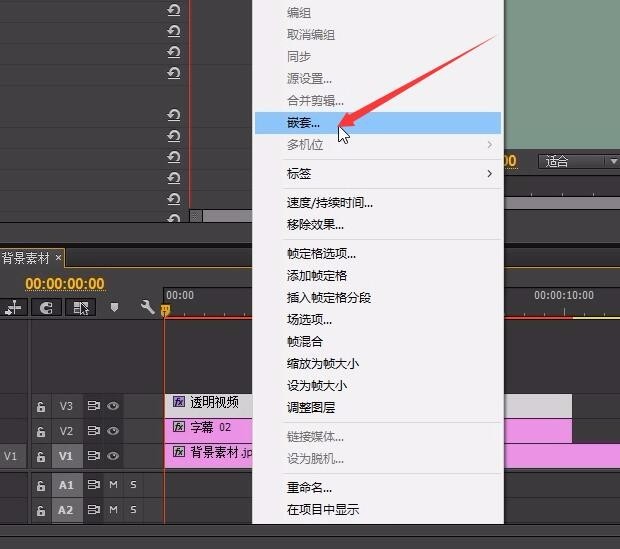Select 缩放为帧大小 option

[378, 363]
